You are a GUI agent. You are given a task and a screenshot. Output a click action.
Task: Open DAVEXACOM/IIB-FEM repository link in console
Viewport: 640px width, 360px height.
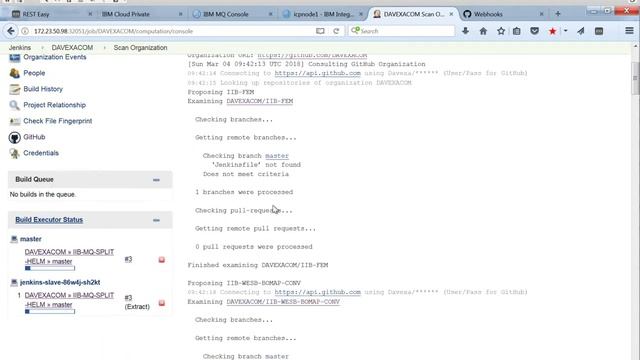260,101
